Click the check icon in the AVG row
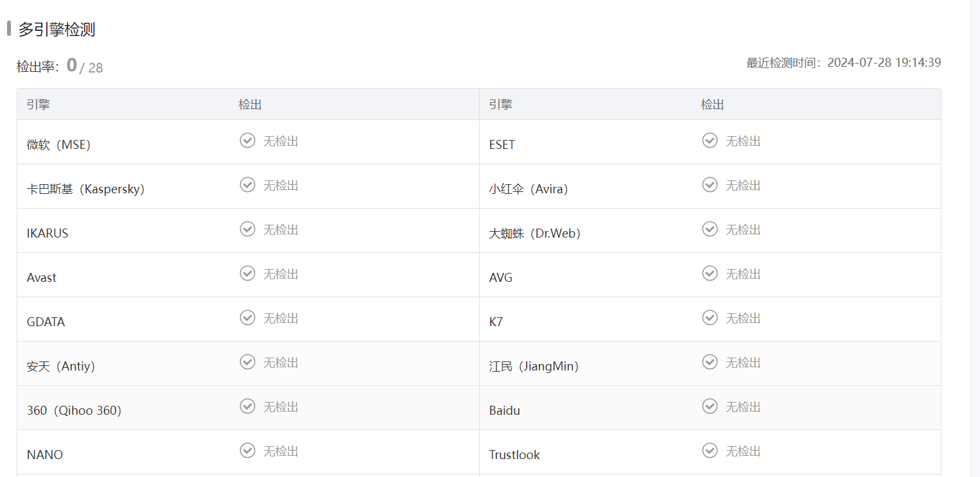The width and height of the screenshot is (980, 477). pyautogui.click(x=710, y=273)
